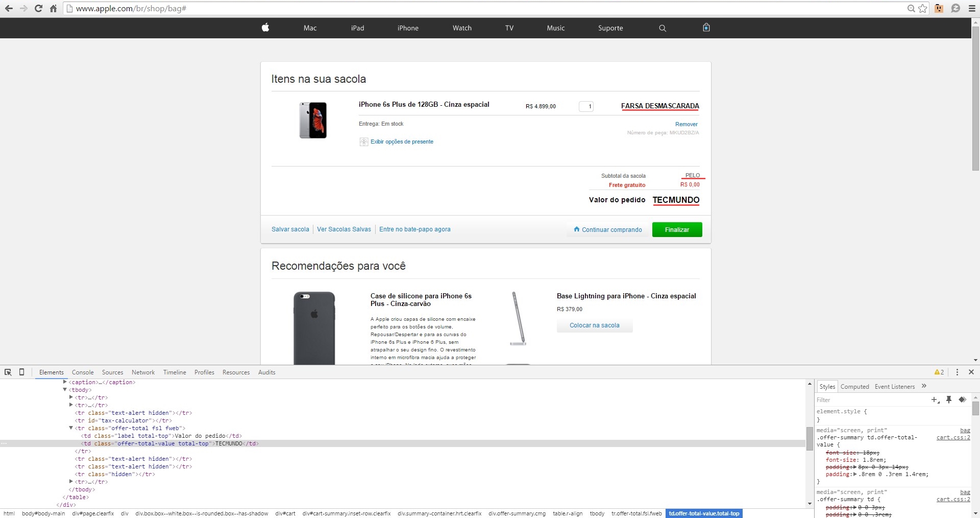The width and height of the screenshot is (980, 518).
Task: Toggle element state with the pin icon
Action: click(x=949, y=399)
